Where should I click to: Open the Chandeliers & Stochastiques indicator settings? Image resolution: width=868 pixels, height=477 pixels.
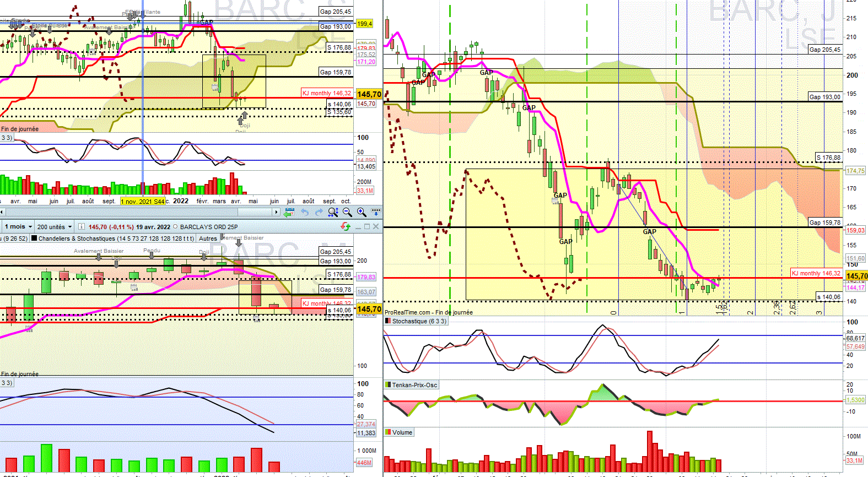point(112,238)
